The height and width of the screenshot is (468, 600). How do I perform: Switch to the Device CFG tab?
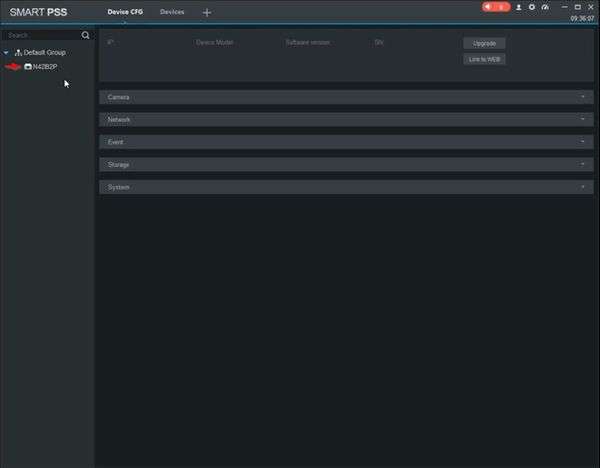click(125, 12)
